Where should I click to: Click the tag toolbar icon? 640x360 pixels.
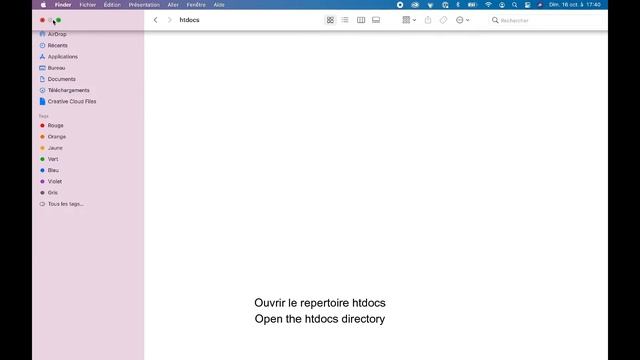(x=443, y=20)
